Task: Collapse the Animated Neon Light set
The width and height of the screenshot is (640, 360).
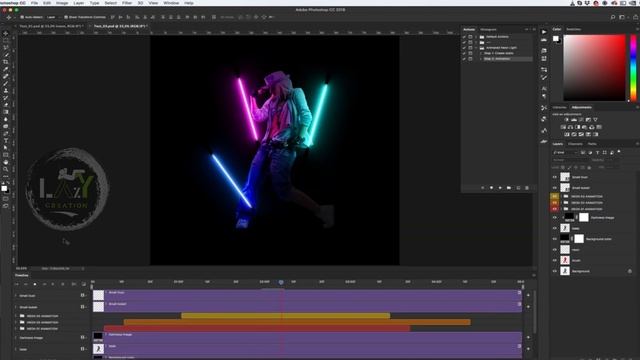Action: coord(476,48)
